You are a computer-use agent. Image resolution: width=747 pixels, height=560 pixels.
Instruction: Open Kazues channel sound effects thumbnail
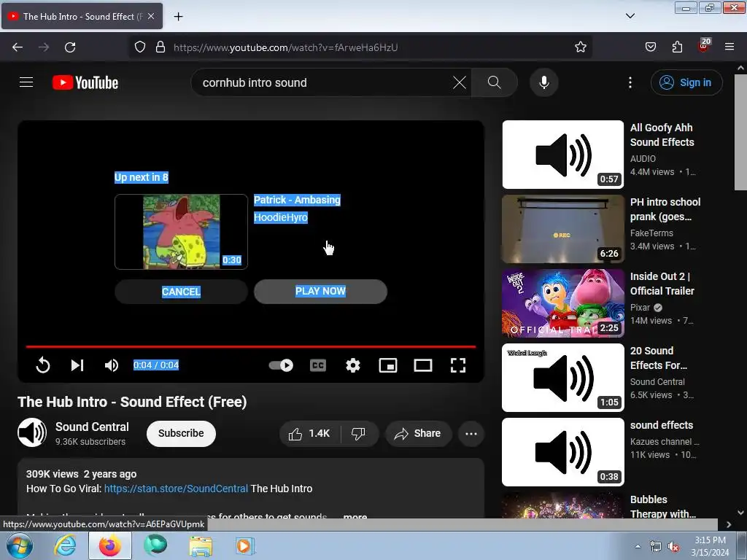tap(562, 452)
